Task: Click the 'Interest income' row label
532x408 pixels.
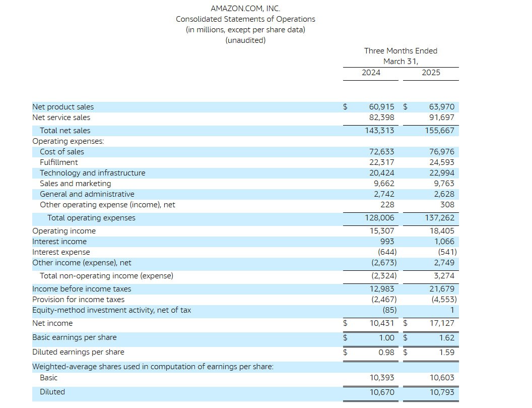Action: click(x=59, y=242)
